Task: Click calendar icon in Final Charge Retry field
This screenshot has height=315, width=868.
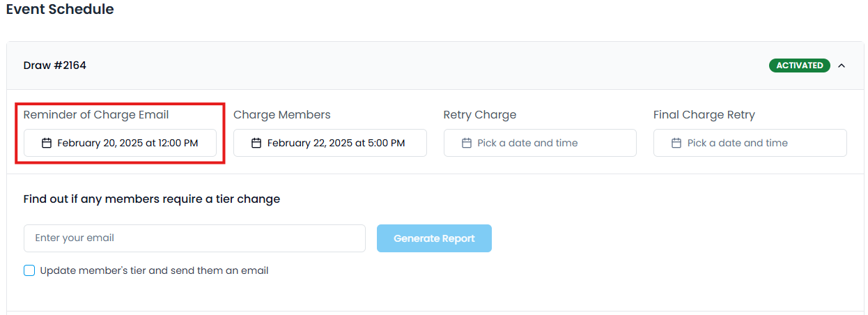Action: [676, 143]
